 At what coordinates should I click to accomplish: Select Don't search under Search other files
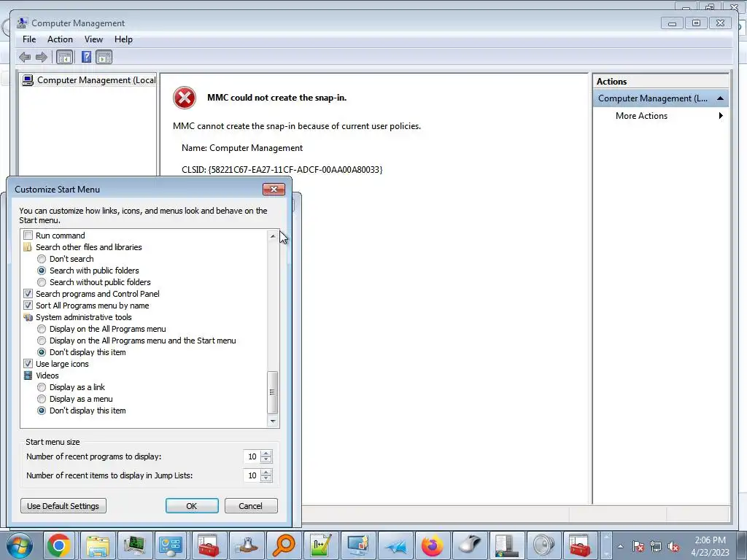point(42,259)
